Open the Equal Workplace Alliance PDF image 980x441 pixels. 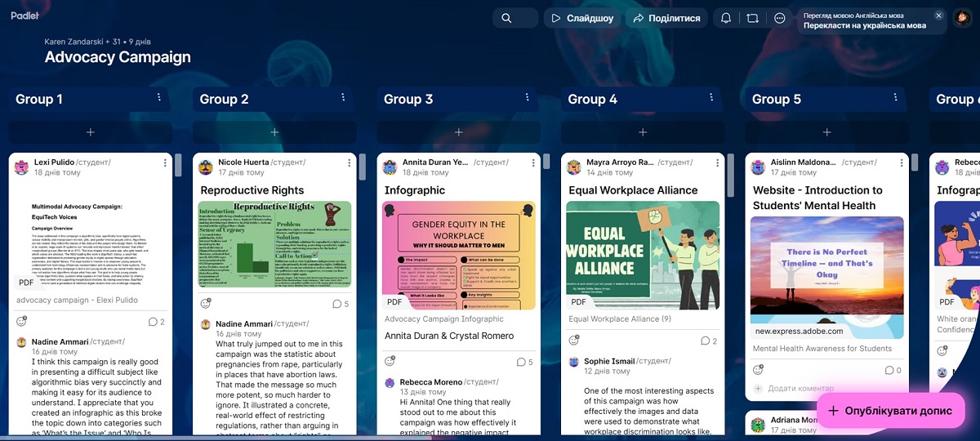click(644, 255)
